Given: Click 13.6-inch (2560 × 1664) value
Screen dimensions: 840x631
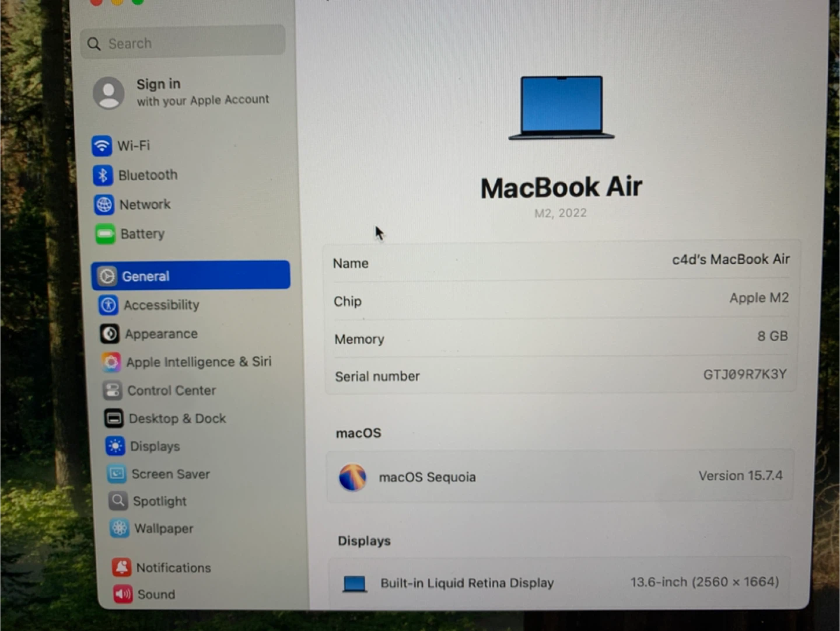Looking at the screenshot, I should (704, 582).
